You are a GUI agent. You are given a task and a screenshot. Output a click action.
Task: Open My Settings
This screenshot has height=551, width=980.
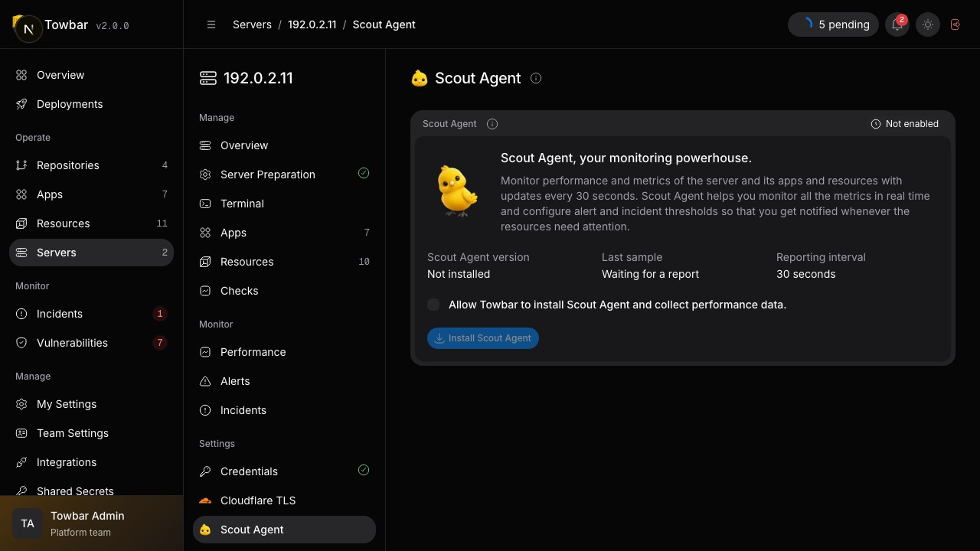[91, 404]
